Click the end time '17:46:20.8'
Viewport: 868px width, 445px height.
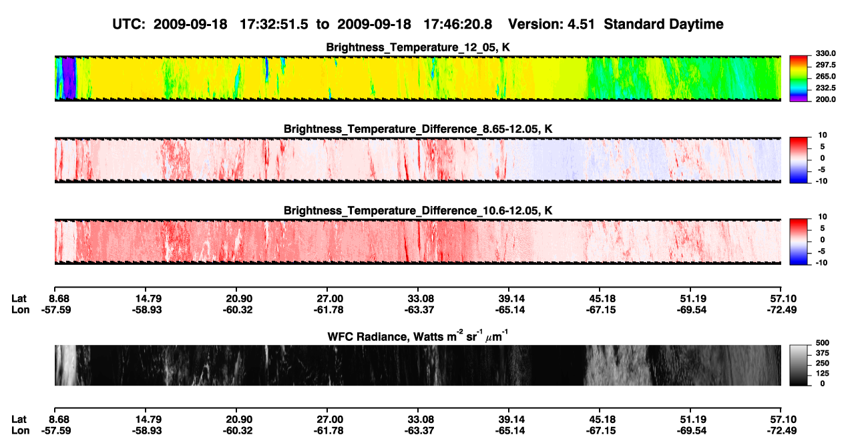click(x=458, y=24)
